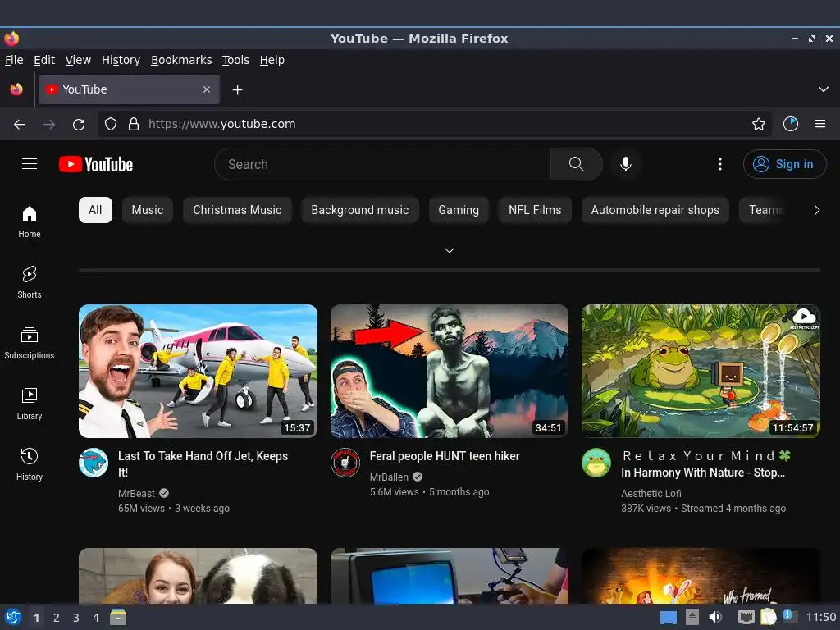Open tracking protection shield icon
This screenshot has width=840, height=630.
point(111,125)
